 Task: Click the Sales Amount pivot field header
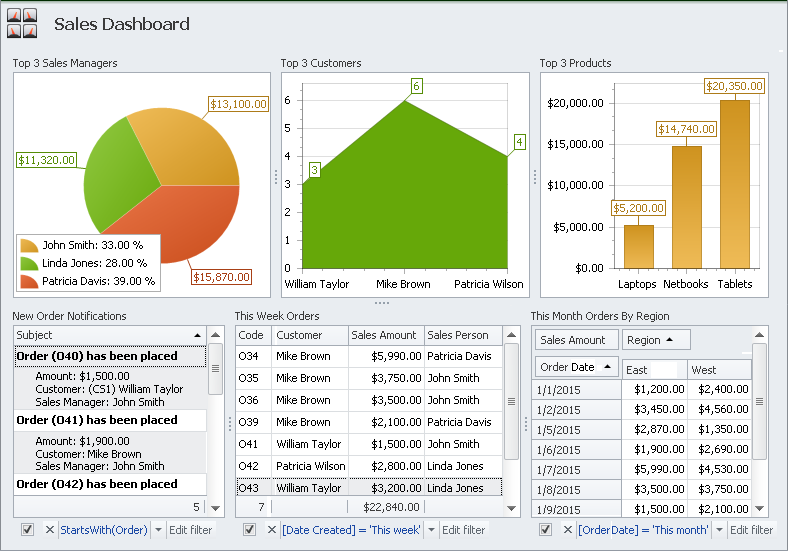coord(574,340)
